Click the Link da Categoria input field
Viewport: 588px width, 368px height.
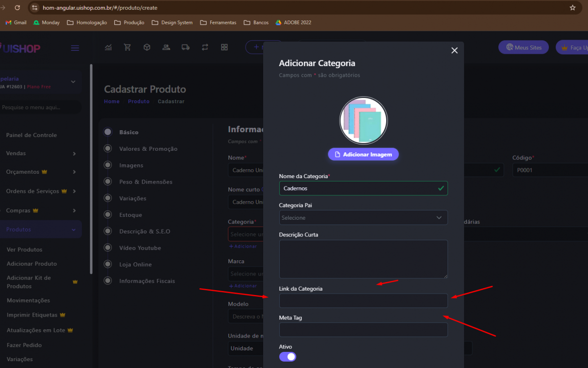(363, 300)
